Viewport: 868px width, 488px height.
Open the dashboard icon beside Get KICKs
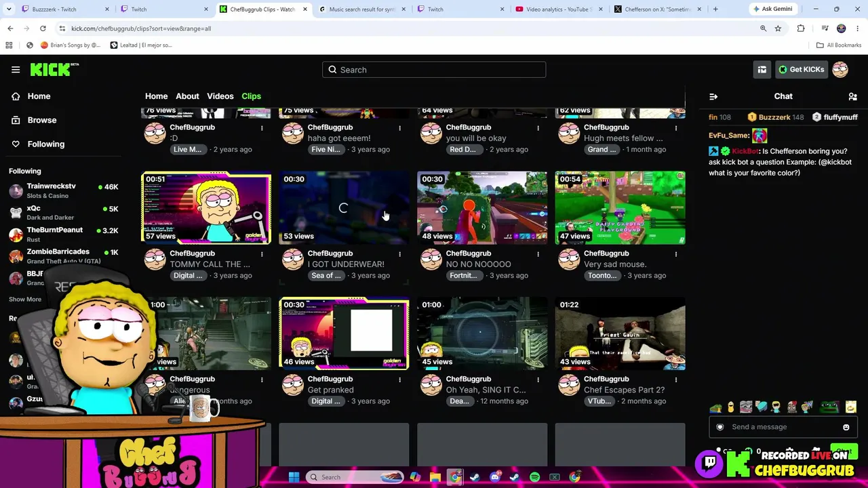[x=762, y=69]
